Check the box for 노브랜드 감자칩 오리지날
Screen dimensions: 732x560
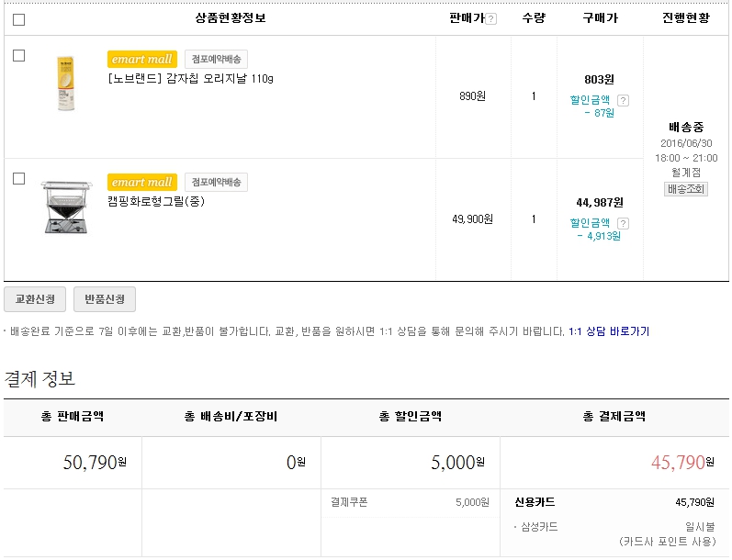coord(19,56)
